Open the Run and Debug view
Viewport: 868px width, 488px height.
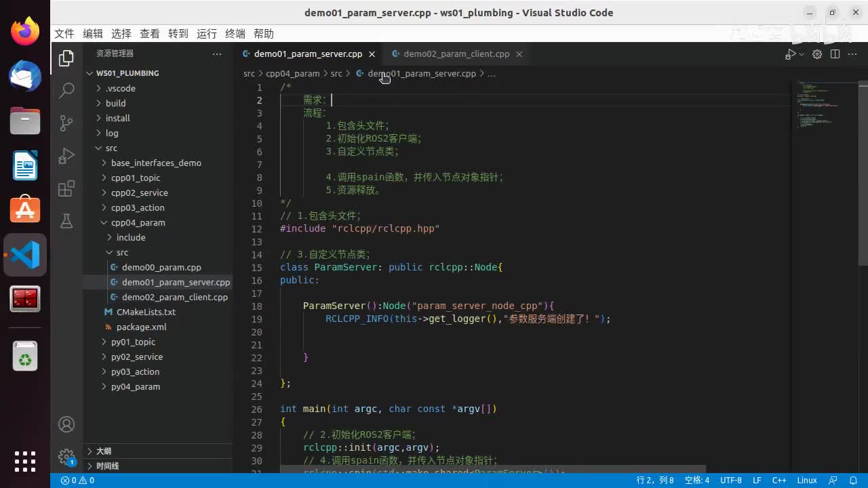(66, 156)
